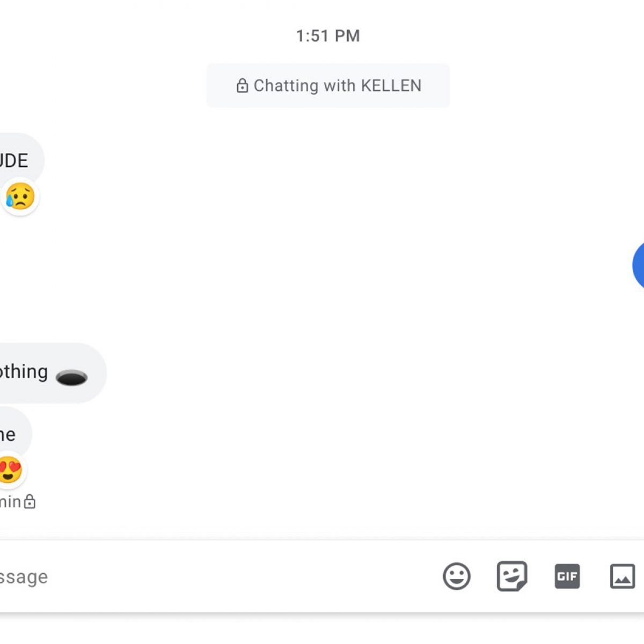Click the name KELLEN in the banner
The height and width of the screenshot is (644, 644).
[391, 86]
